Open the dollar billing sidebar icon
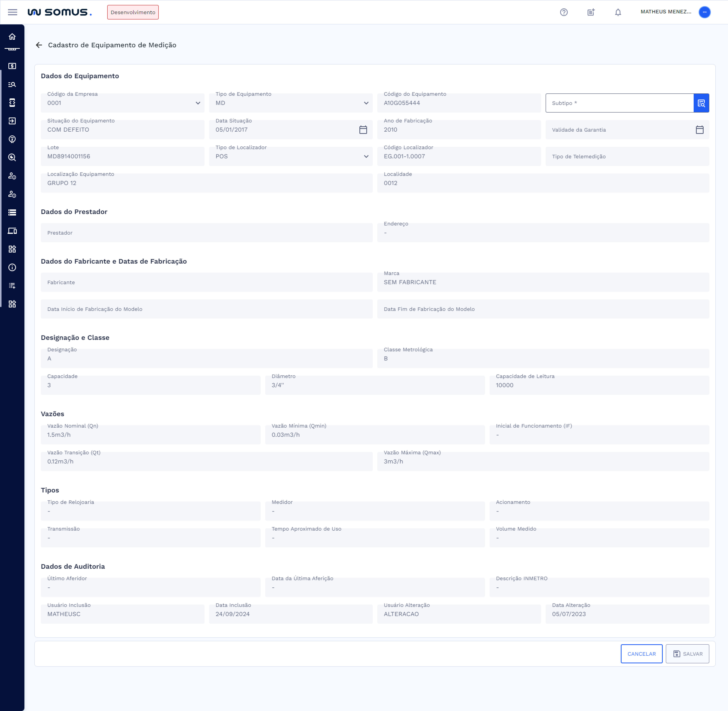The width and height of the screenshot is (728, 711). pyautogui.click(x=12, y=66)
